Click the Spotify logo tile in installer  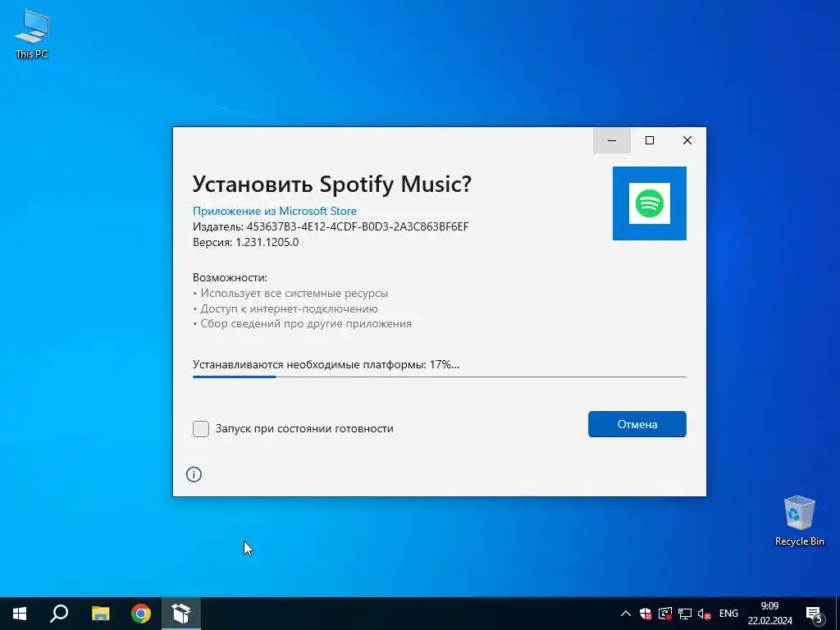click(650, 203)
